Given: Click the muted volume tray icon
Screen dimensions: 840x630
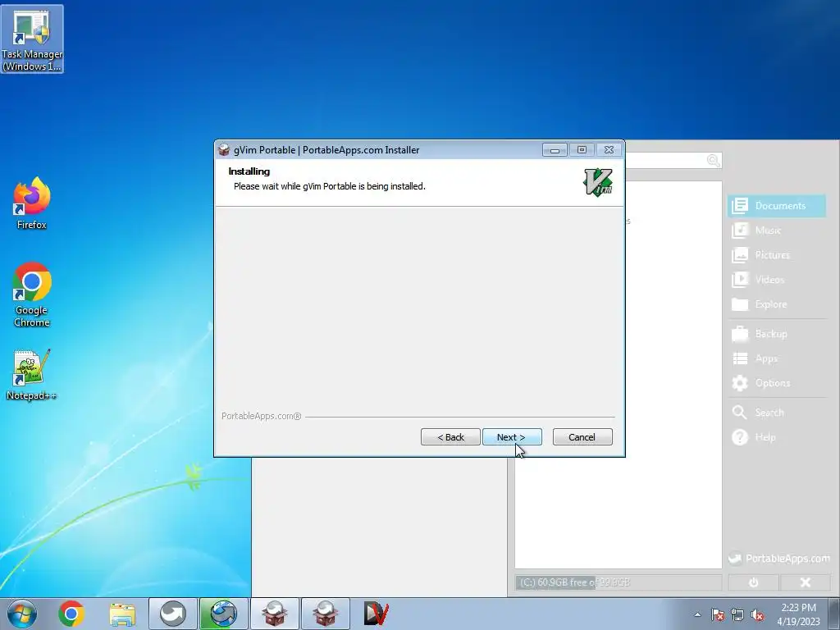Looking at the screenshot, I should [757, 614].
